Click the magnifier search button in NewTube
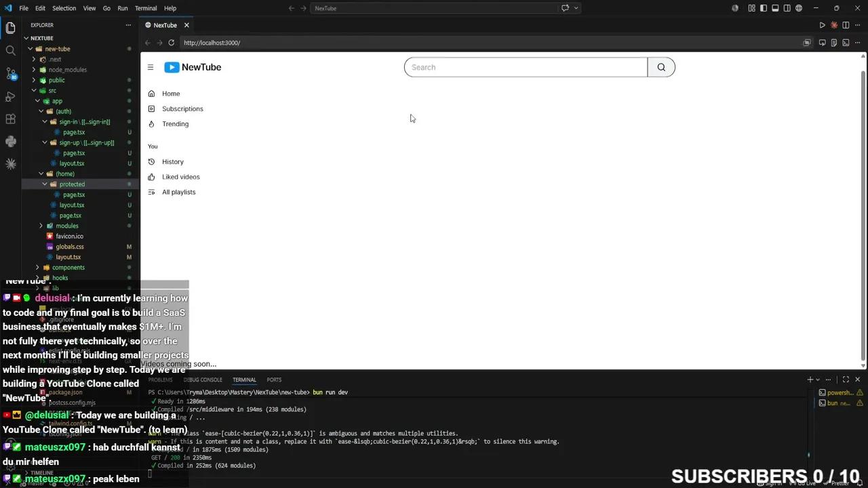868x488 pixels. point(661,67)
